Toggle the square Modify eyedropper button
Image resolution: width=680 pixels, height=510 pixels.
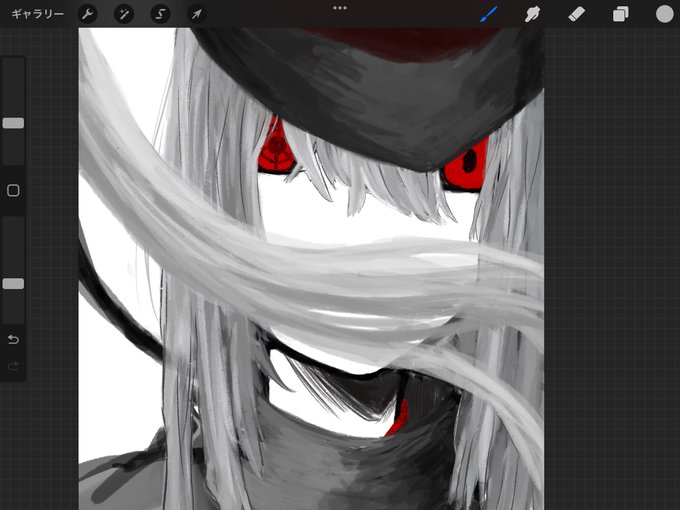point(13,190)
